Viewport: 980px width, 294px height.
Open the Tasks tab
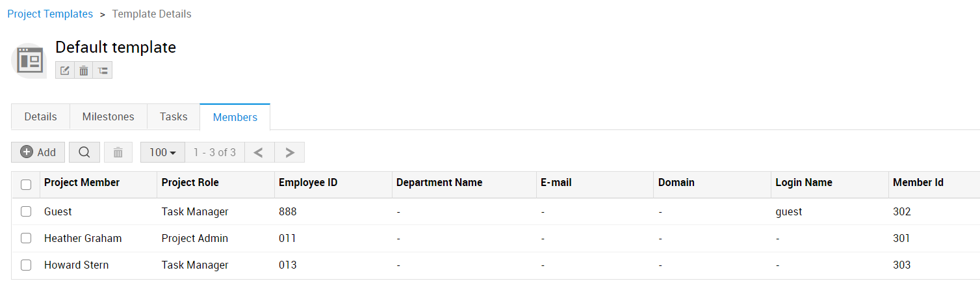[174, 117]
